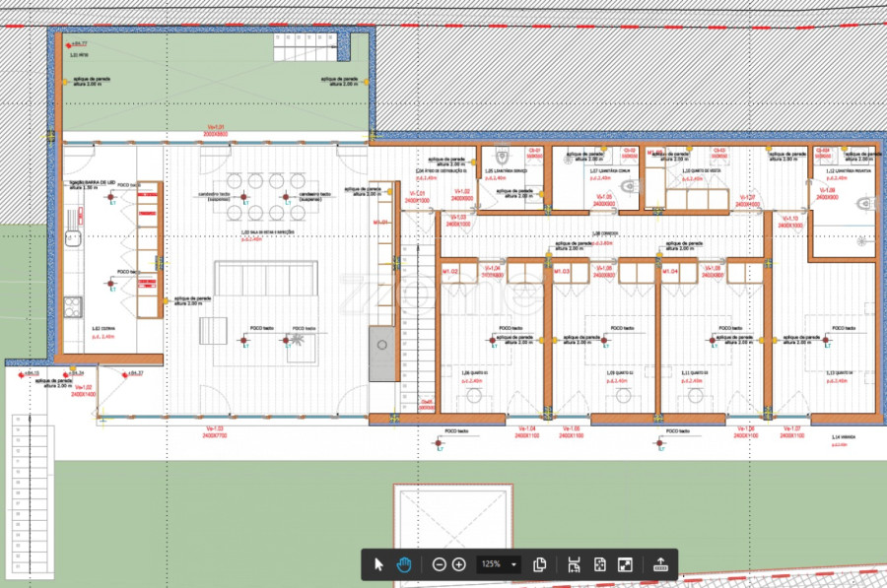Screen dimensions: 887x588
Task: Zoom in with the plus button
Action: click(x=459, y=564)
